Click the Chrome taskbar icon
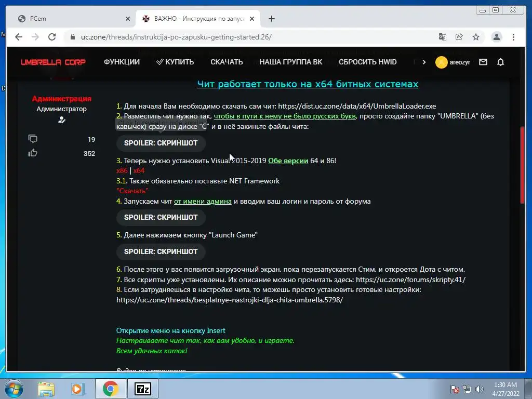This screenshot has width=532, height=399. click(x=110, y=389)
